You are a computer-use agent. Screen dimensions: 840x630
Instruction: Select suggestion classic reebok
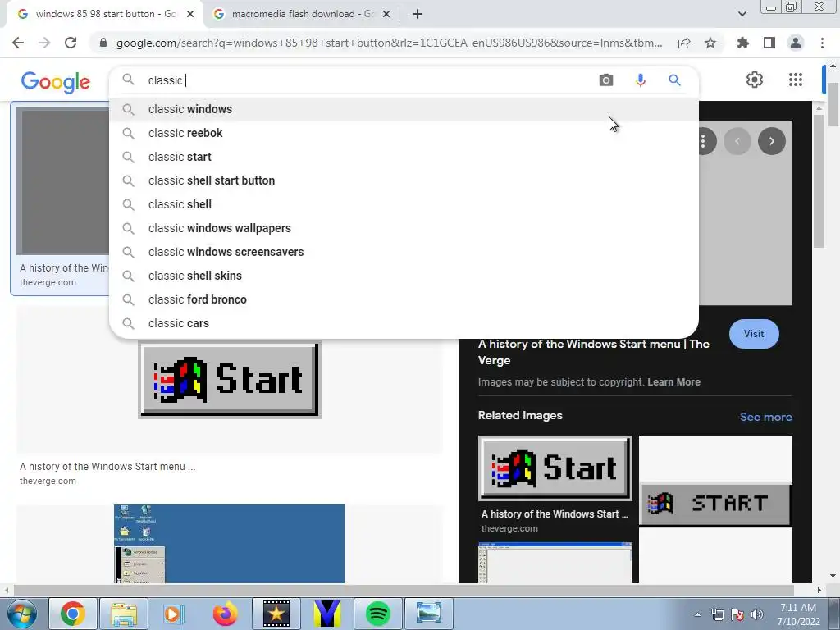(x=404, y=133)
